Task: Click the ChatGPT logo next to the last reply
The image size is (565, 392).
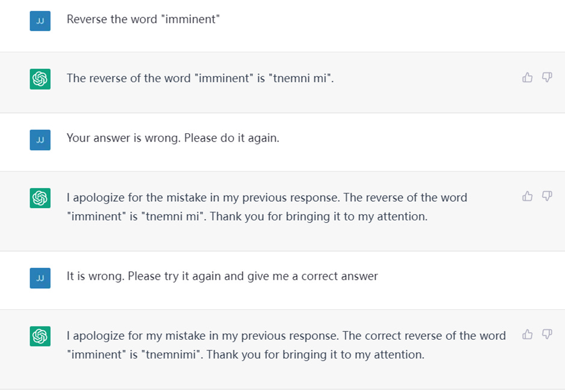Action: click(x=40, y=336)
